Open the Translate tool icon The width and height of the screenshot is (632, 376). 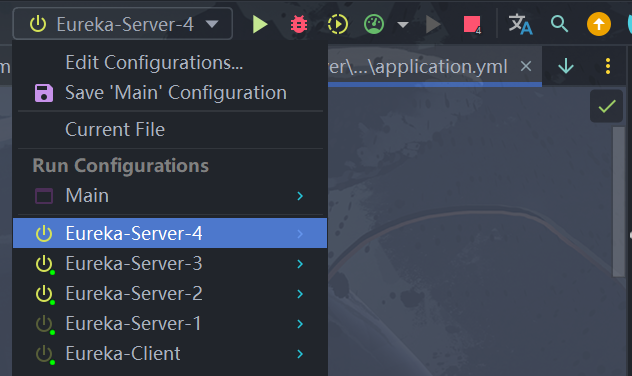click(520, 24)
